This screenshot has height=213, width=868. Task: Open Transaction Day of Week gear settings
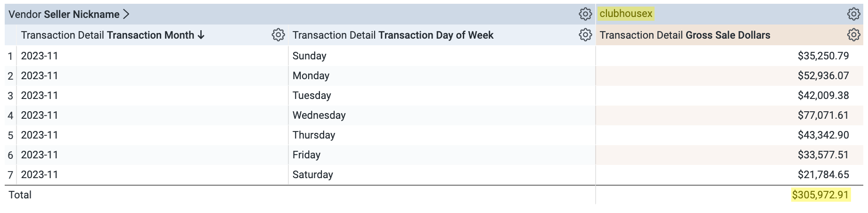click(585, 35)
